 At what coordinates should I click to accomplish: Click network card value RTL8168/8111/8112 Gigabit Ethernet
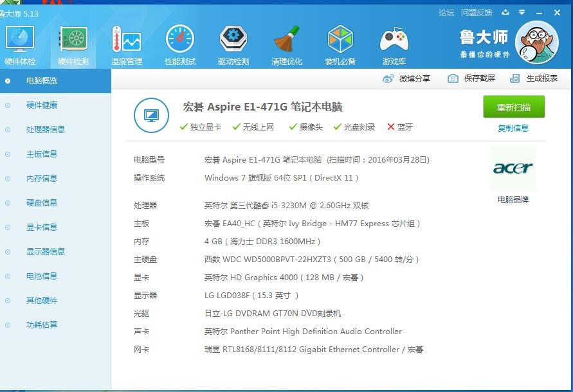pos(314,349)
